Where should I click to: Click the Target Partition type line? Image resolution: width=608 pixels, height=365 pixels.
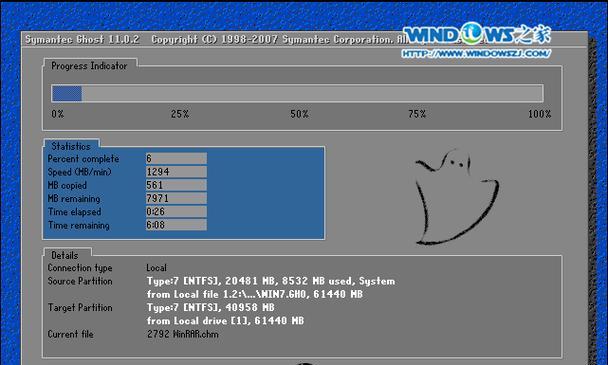click(x=211, y=308)
